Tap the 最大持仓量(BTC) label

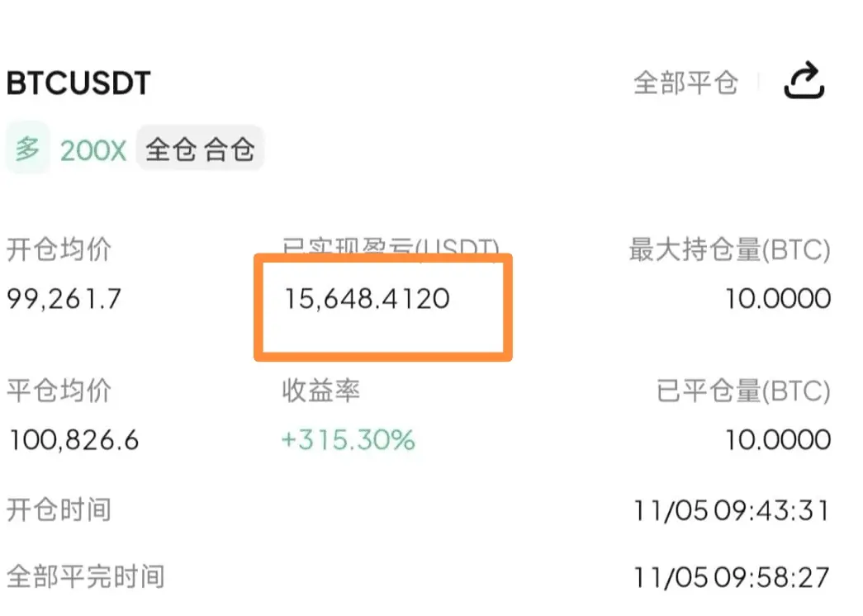click(729, 249)
